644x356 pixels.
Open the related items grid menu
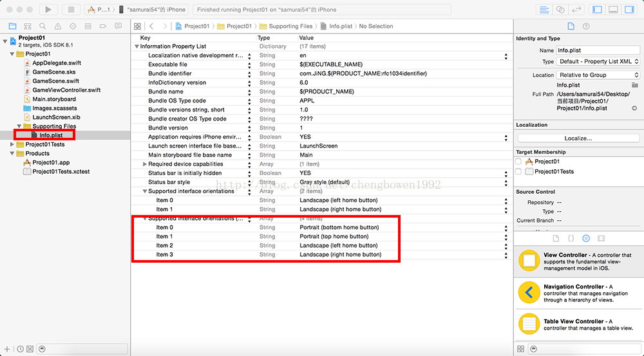point(138,26)
